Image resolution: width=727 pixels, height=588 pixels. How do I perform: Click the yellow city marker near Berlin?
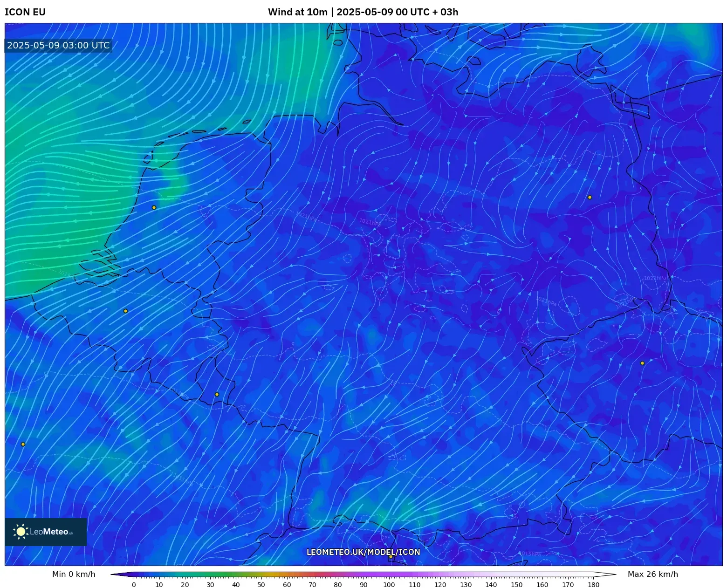tap(590, 197)
